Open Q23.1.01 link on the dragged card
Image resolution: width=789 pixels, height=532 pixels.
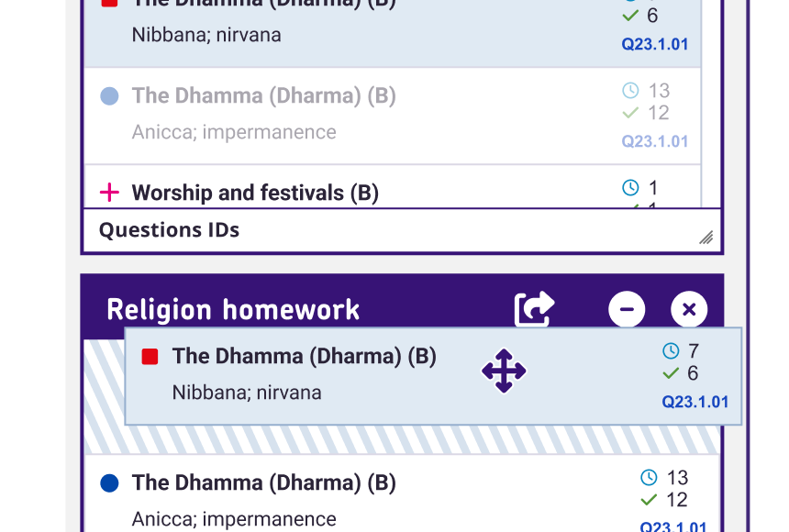coord(695,402)
